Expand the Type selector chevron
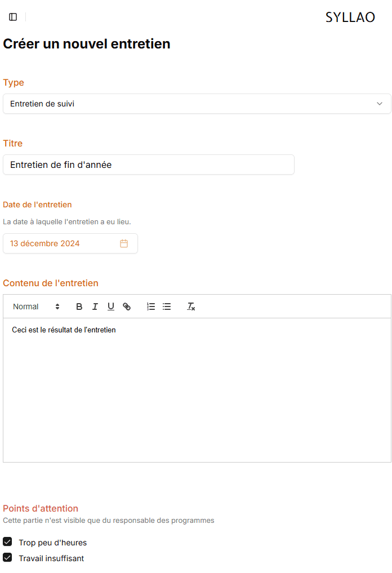The height and width of the screenshot is (573, 392). [381, 104]
